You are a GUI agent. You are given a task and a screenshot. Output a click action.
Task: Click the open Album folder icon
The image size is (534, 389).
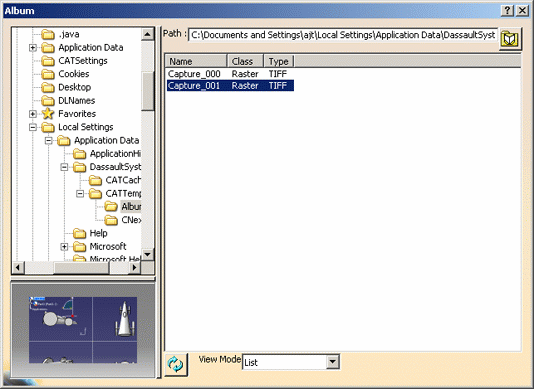pyautogui.click(x=111, y=207)
